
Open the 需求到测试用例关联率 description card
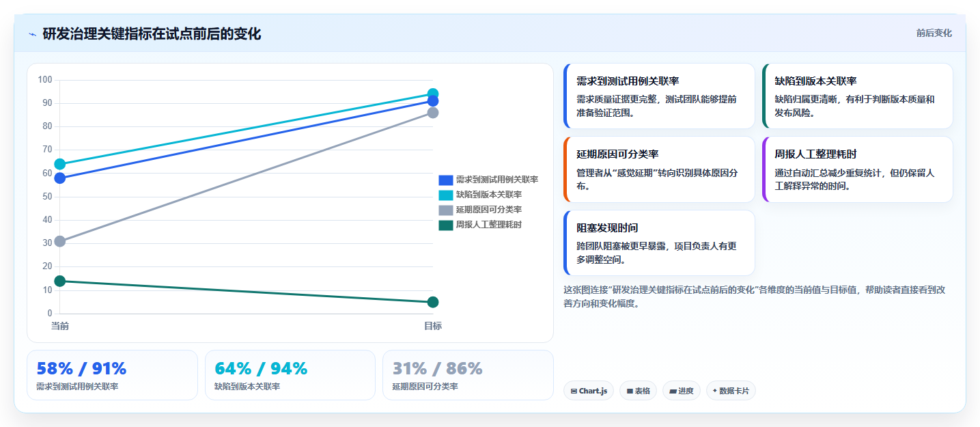point(659,96)
